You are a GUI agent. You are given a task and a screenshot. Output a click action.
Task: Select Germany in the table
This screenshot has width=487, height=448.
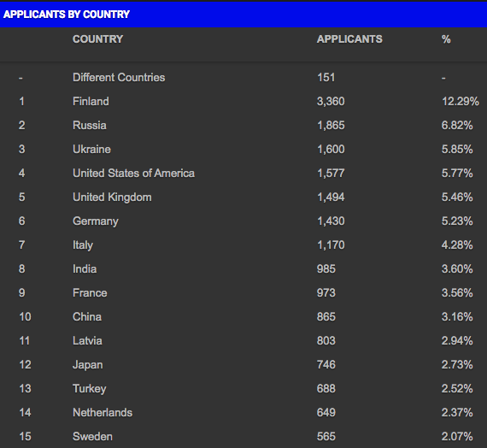point(96,221)
